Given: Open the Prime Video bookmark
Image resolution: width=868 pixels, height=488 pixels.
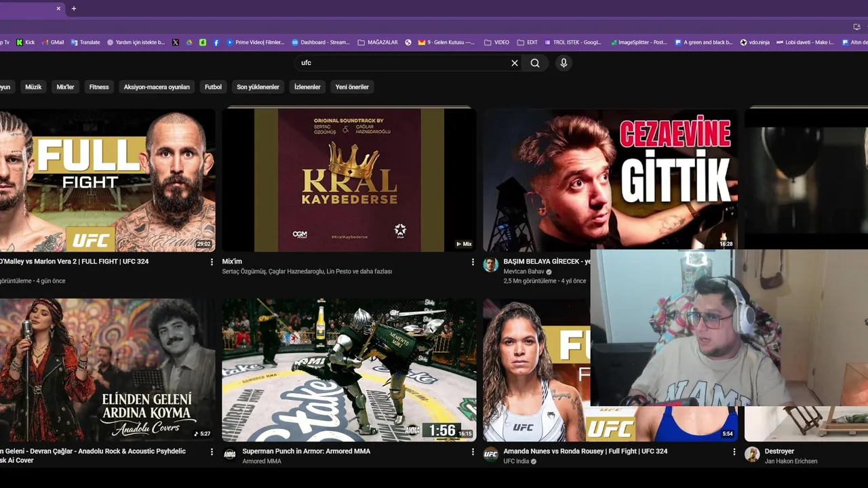Looking at the screenshot, I should (256, 42).
